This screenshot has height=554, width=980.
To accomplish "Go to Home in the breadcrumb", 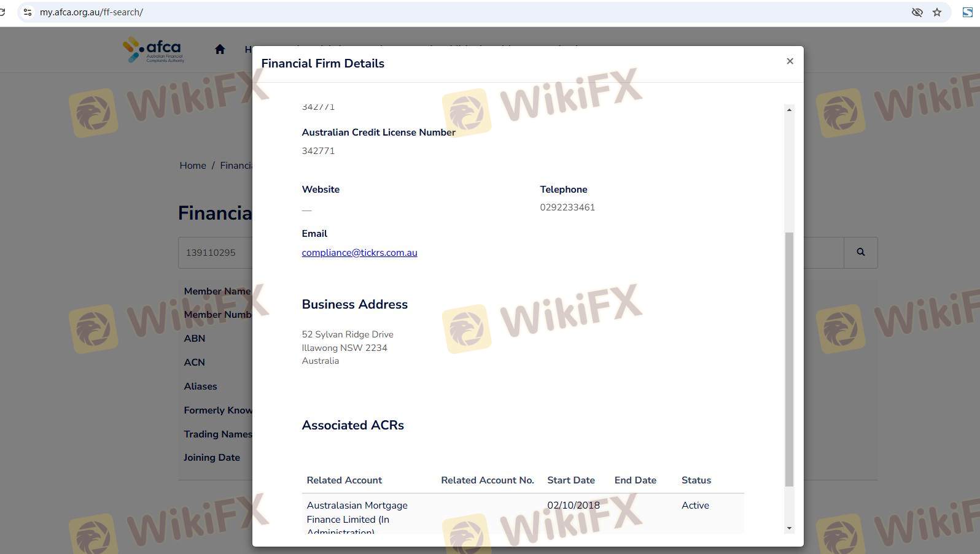I will click(192, 166).
